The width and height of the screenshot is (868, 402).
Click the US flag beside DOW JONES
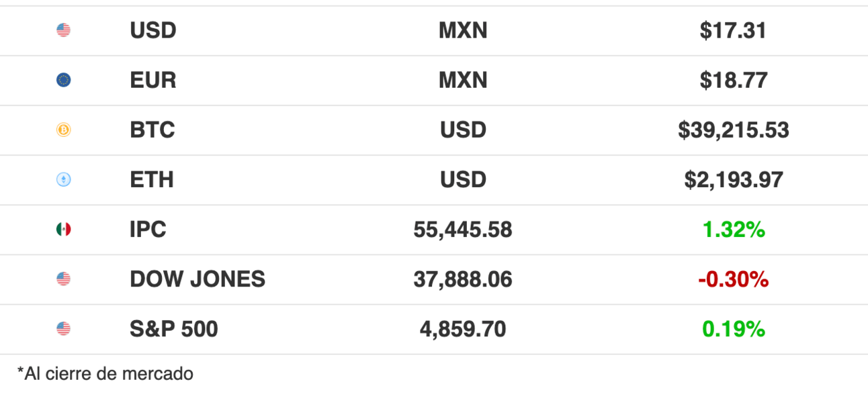pyautogui.click(x=63, y=279)
